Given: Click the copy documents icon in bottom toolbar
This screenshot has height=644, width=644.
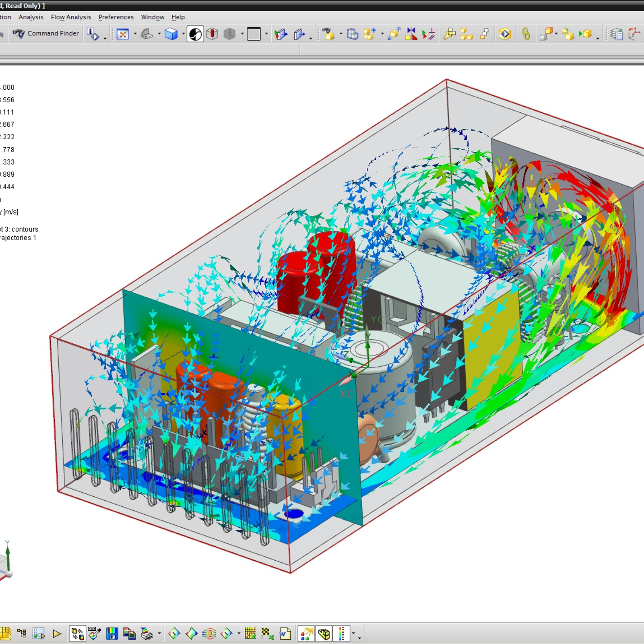Looking at the screenshot, I should click(129, 634).
